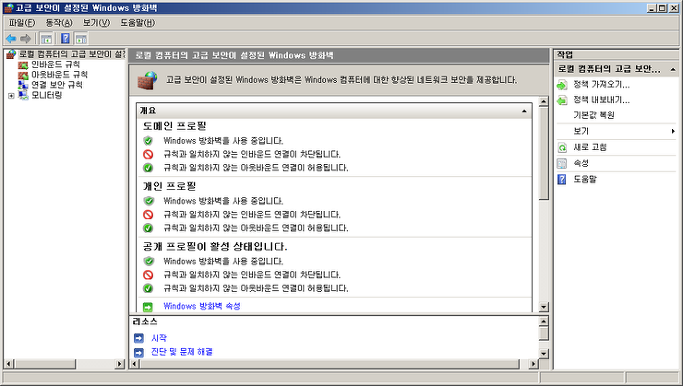Click the 리소스 pane scroll-down arrow
The image size is (683, 386).
tap(543, 354)
